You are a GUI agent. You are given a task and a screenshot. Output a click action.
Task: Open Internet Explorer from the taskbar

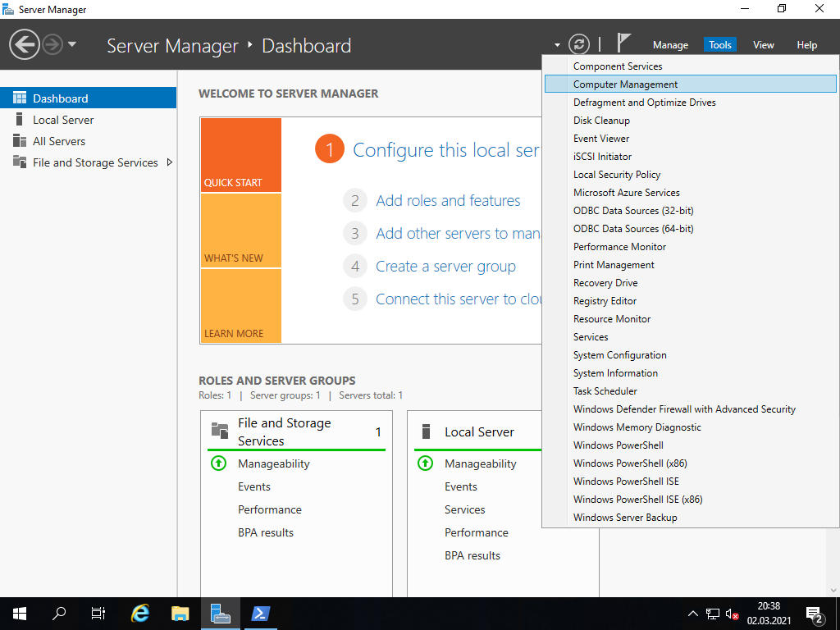(141, 613)
